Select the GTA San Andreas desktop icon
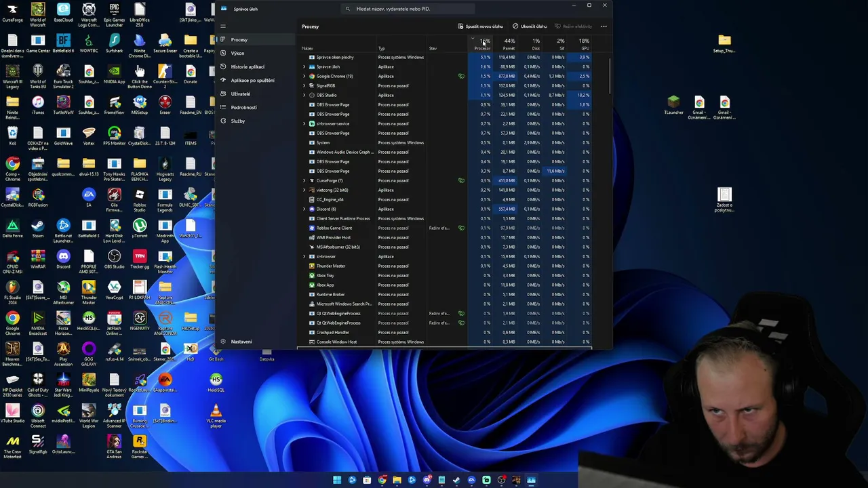 (114, 447)
